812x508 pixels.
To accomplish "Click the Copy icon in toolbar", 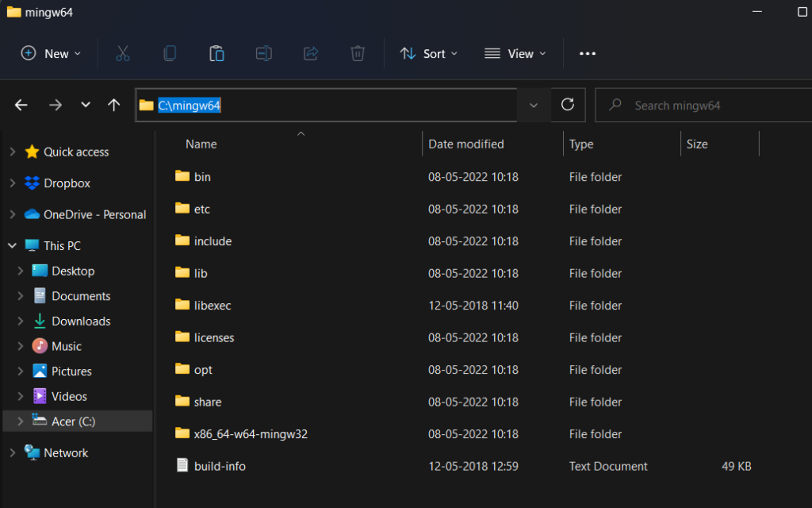I will (x=170, y=54).
